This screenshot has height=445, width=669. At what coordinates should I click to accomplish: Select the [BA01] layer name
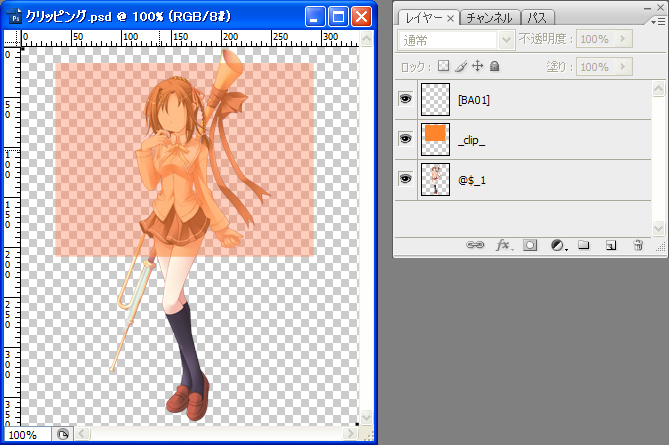pos(474,100)
